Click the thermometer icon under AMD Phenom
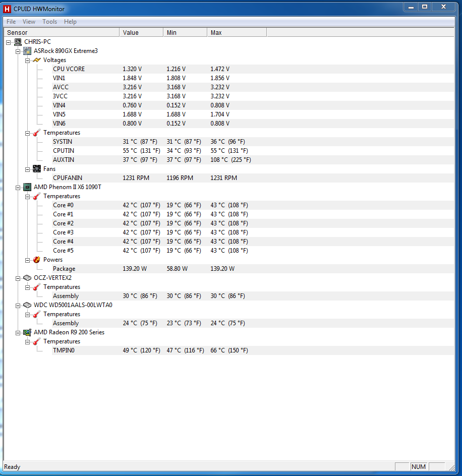The width and height of the screenshot is (462, 476). pos(37,196)
